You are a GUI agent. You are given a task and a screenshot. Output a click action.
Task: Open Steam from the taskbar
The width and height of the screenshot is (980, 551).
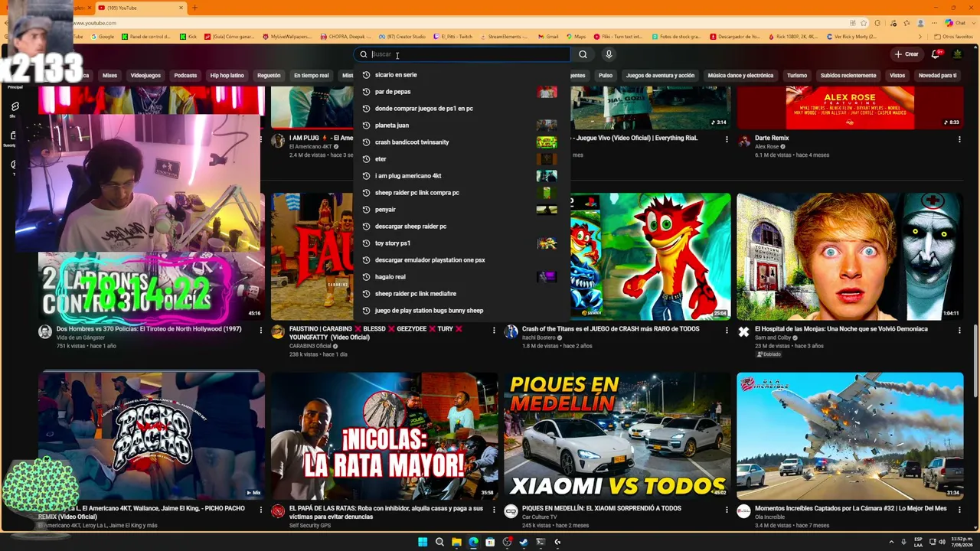point(524,542)
